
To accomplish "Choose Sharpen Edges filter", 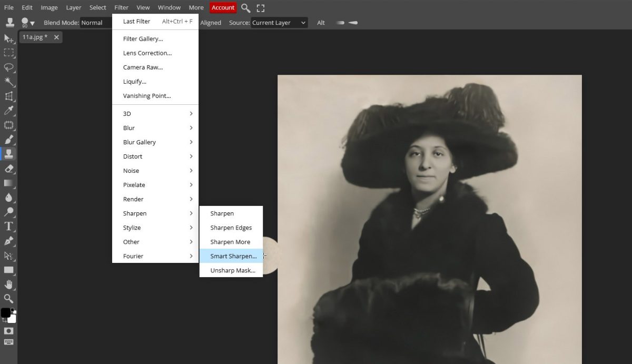I will 231,228.
